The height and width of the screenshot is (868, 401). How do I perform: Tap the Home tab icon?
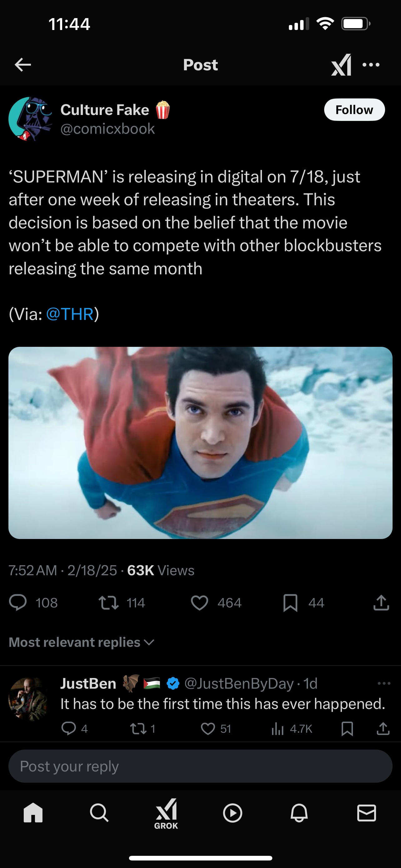tap(33, 813)
